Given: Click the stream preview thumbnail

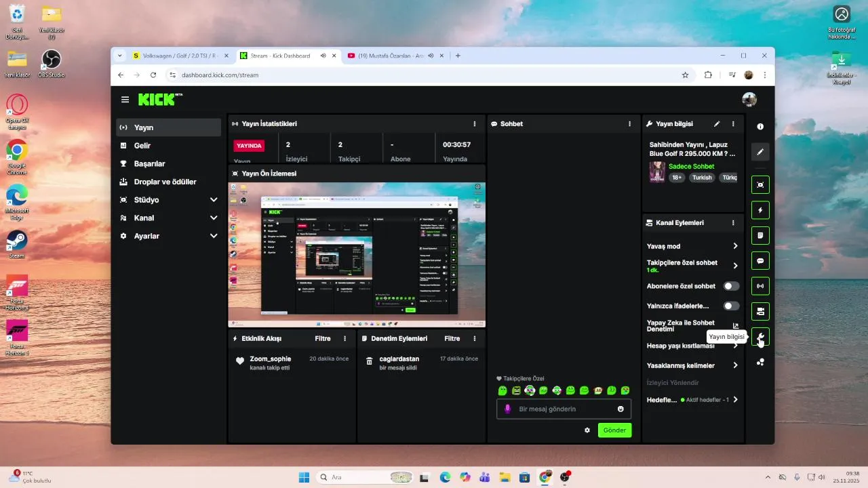Looking at the screenshot, I should [x=357, y=255].
